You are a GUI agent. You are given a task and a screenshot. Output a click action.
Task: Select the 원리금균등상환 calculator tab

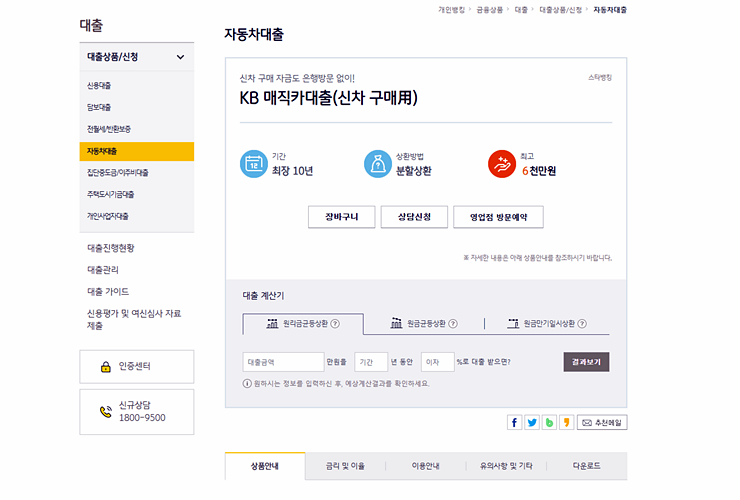coord(303,324)
